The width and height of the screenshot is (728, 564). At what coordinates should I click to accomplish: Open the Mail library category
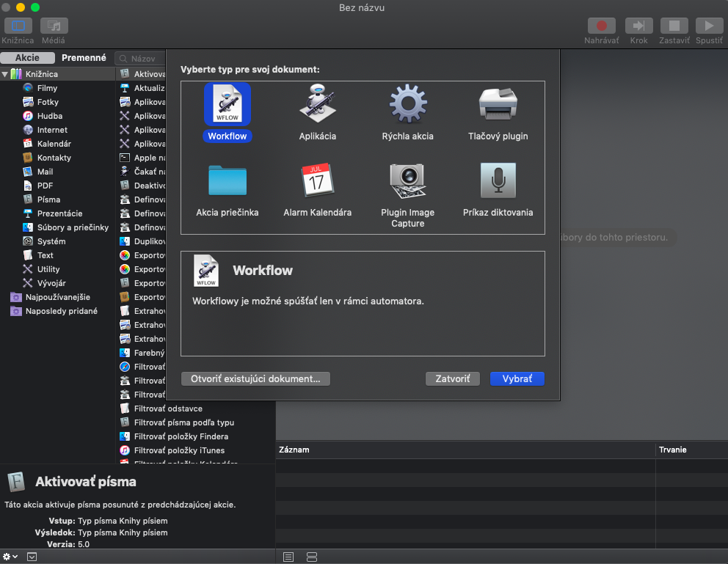45,172
